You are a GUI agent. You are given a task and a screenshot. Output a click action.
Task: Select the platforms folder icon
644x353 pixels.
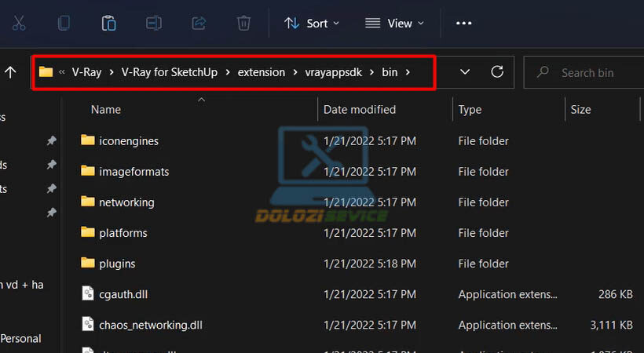tap(87, 232)
